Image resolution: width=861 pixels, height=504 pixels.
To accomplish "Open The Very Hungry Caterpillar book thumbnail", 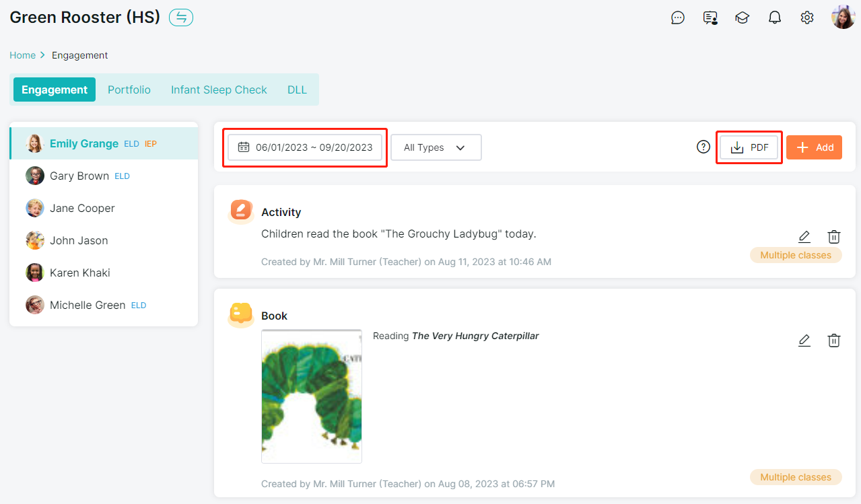I will [312, 396].
